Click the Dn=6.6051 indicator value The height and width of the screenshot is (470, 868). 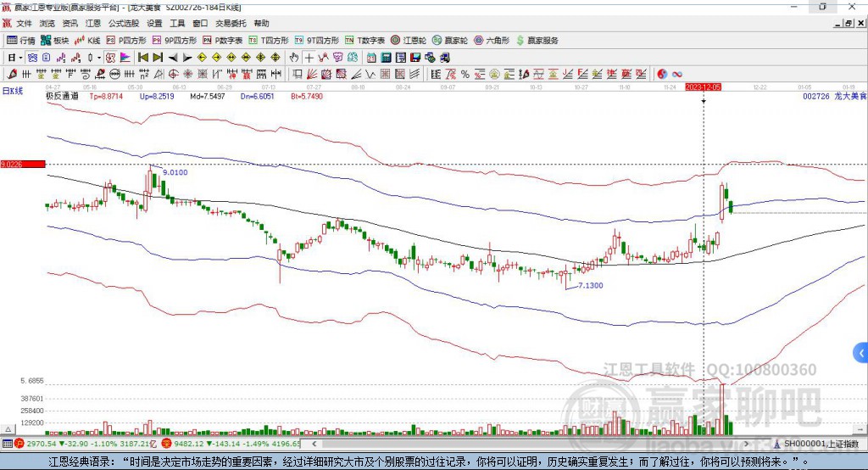[258, 96]
